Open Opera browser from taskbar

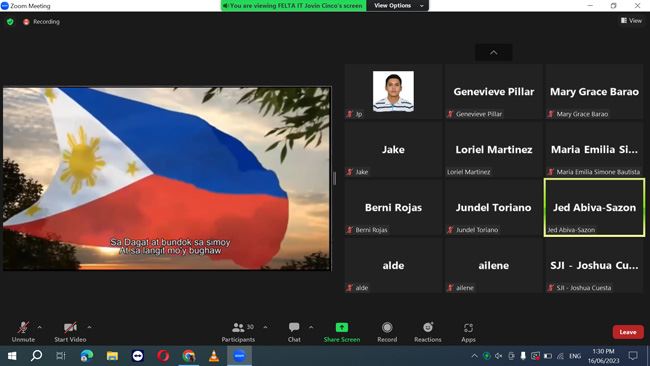163,356
